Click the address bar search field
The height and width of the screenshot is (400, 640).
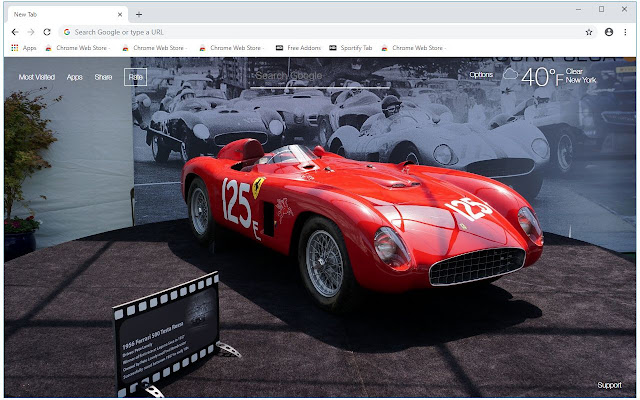click(327, 32)
